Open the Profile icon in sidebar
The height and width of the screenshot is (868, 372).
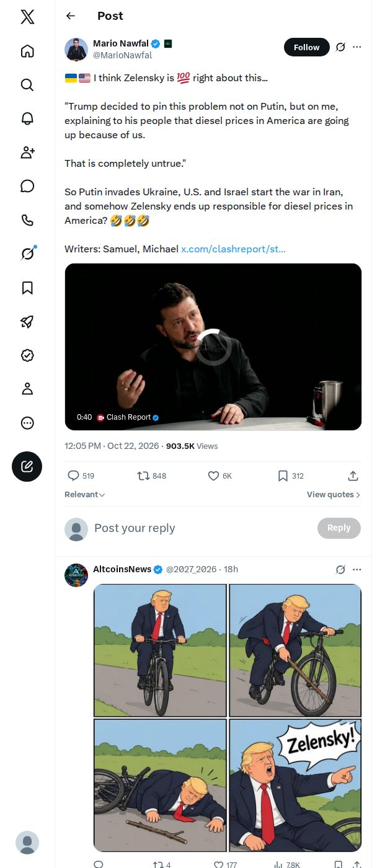(27, 389)
